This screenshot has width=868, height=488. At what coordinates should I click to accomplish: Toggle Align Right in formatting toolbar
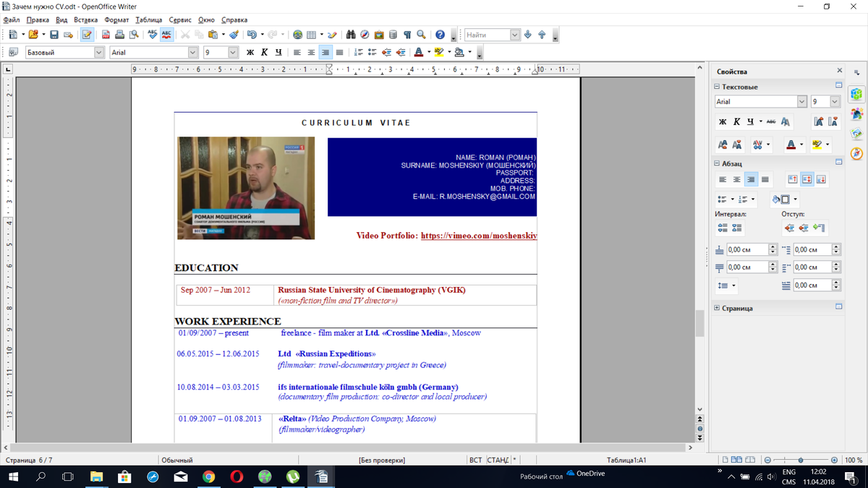pyautogui.click(x=325, y=52)
